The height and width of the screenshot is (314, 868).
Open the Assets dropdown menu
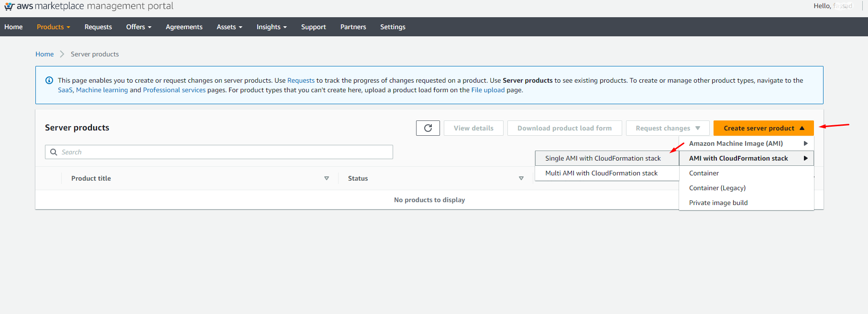(230, 27)
